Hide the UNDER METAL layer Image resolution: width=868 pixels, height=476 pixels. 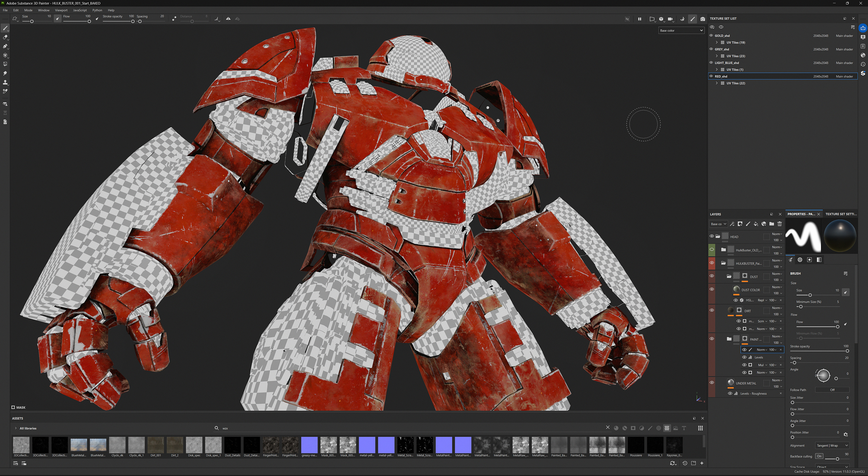[712, 383]
